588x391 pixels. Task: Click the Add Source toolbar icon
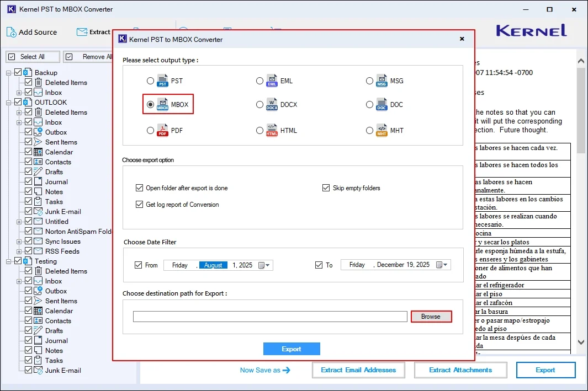tap(10, 32)
